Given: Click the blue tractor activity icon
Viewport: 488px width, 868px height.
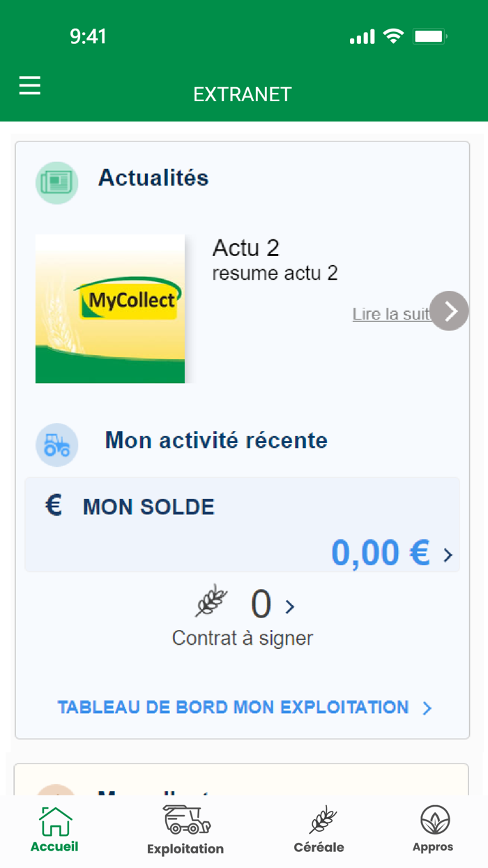Looking at the screenshot, I should 56,444.
